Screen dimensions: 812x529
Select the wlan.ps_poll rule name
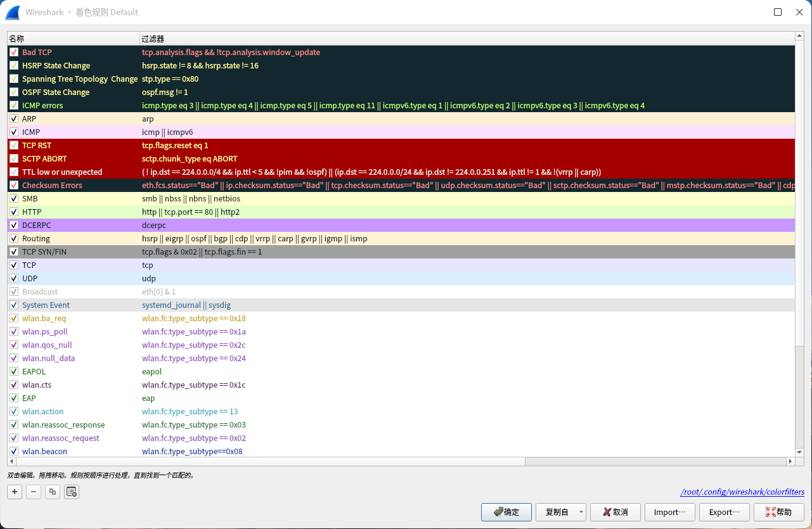click(x=45, y=332)
